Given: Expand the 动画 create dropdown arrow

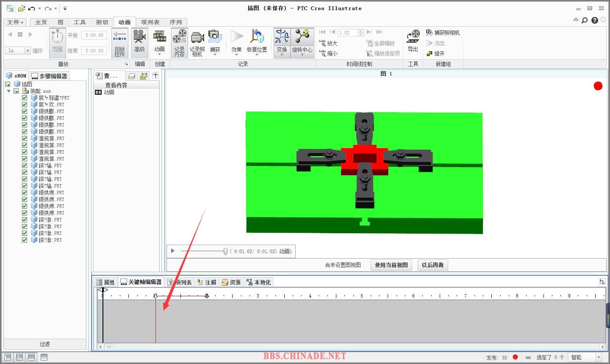Looking at the screenshot, I should (x=159, y=55).
